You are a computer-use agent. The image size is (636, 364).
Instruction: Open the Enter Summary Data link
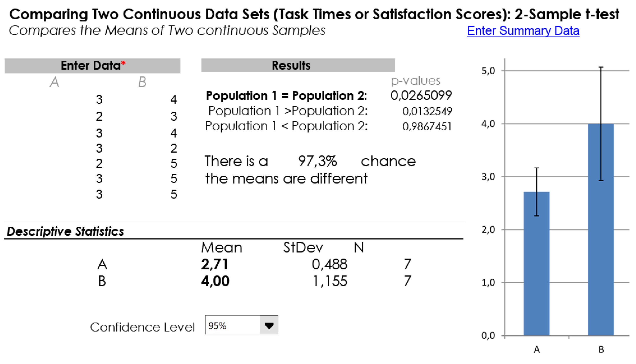point(523,31)
